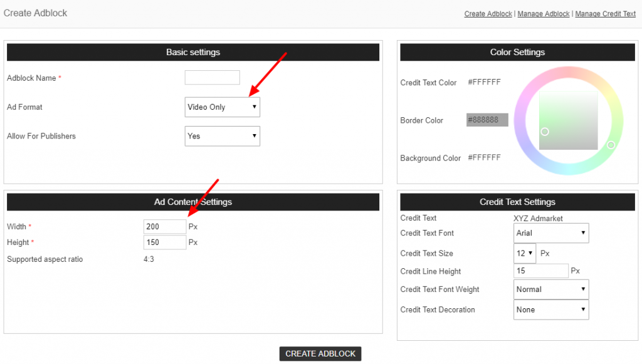
Task: Click the Create Adblock page title
Action: coord(35,13)
